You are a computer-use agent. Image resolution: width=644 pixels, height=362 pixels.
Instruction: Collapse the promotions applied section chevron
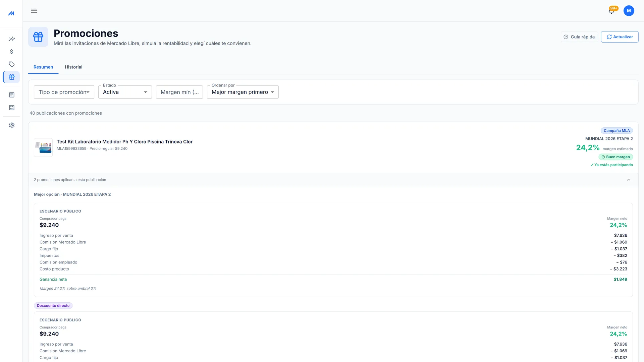coord(629,180)
